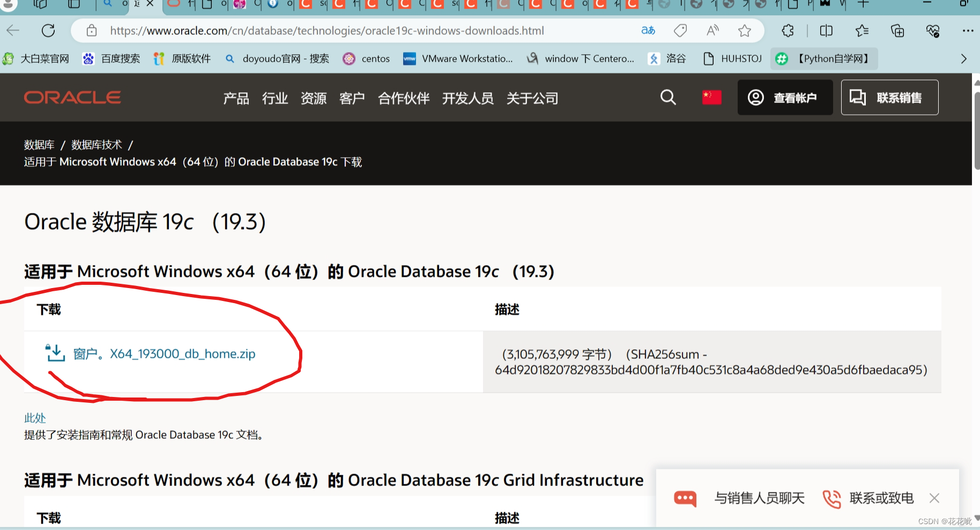Click the download icon beside db_home.zip
This screenshot has height=530, width=980.
pyautogui.click(x=55, y=353)
